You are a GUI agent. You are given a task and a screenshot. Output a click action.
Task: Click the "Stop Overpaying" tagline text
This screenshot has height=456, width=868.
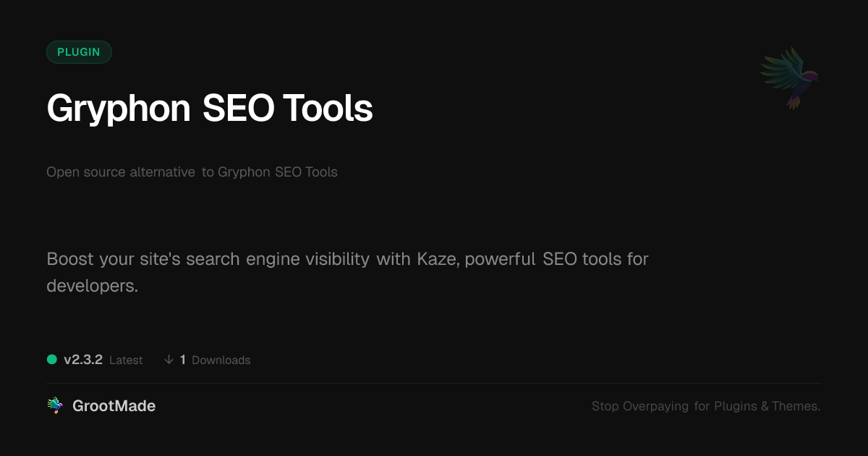coord(640,406)
